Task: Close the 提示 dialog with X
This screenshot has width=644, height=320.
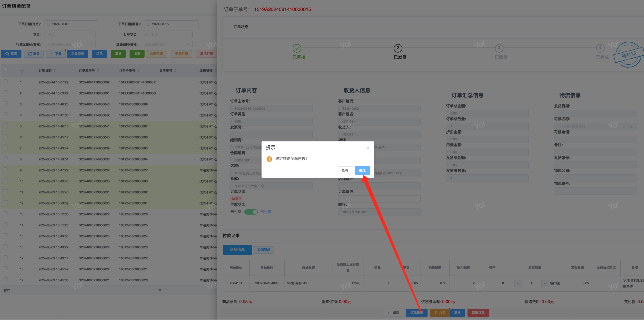Action: point(367,148)
